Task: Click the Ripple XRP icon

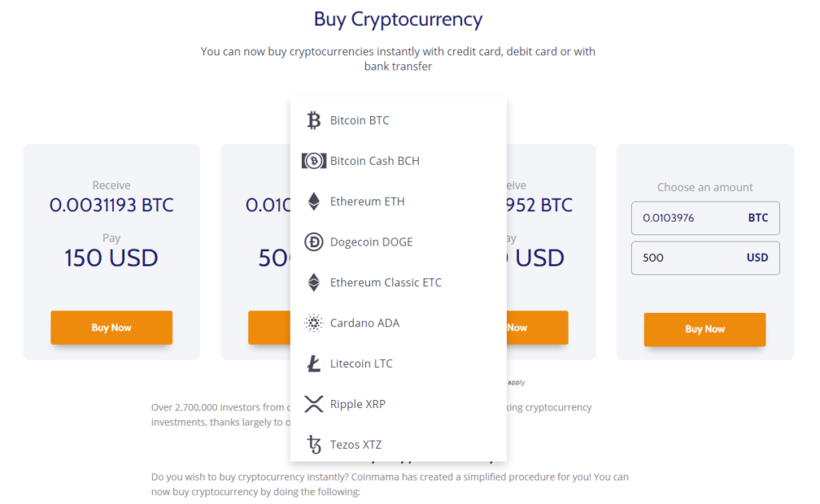Action: tap(314, 404)
